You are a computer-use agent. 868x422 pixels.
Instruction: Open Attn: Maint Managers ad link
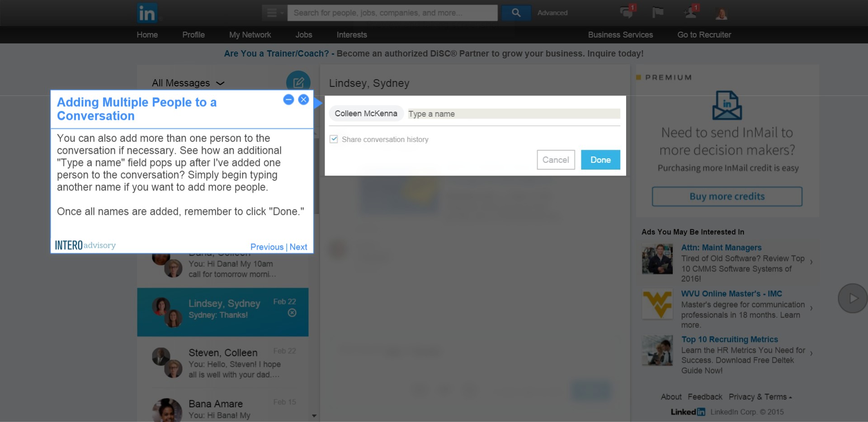[x=721, y=247]
